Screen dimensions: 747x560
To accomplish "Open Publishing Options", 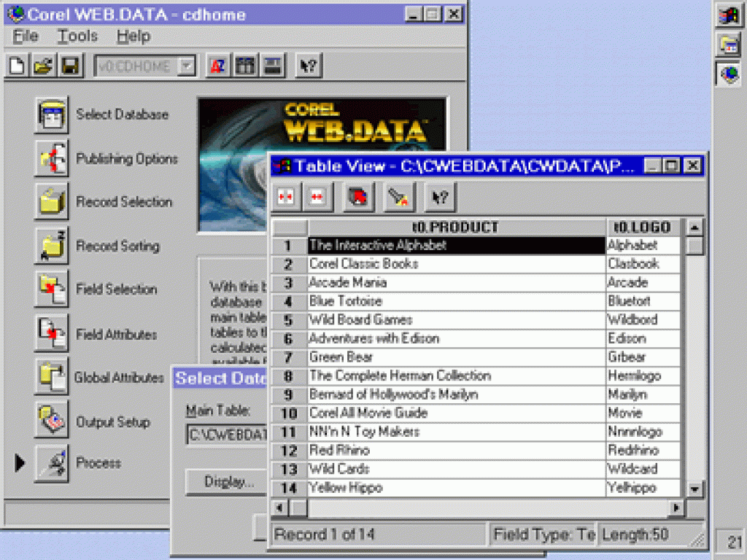I will pyautogui.click(x=50, y=158).
